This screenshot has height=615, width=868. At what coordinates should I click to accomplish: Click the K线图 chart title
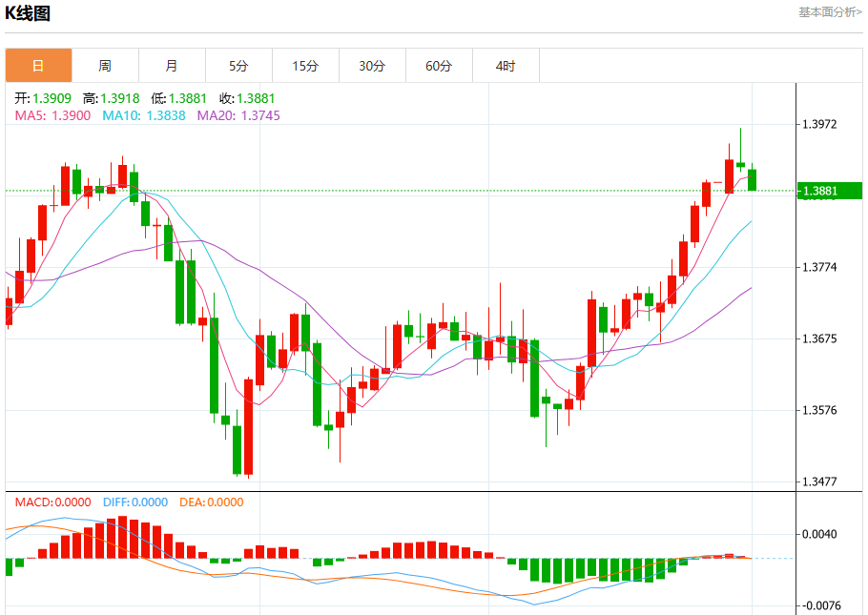pos(28,12)
